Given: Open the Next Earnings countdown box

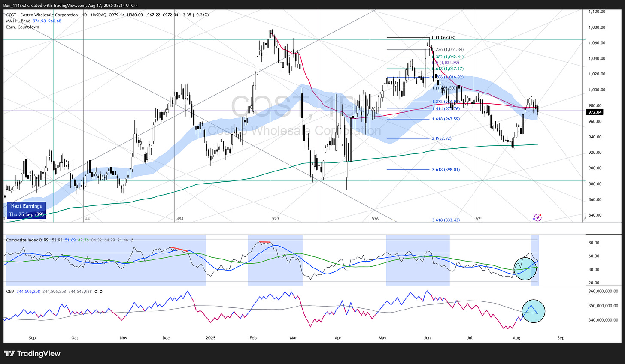Looking at the screenshot, I should coord(27,210).
